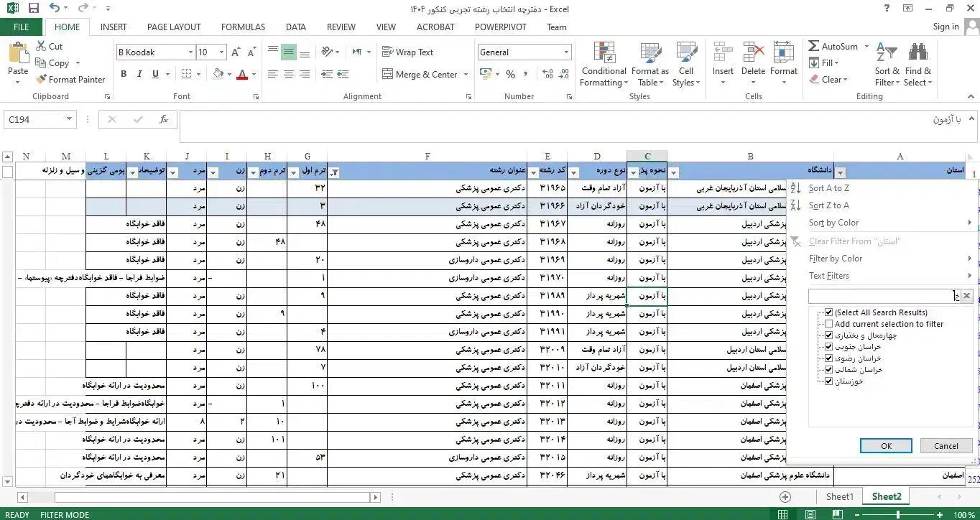This screenshot has width=980, height=520.
Task: Toggle Bold formatting
Action: 124,74
